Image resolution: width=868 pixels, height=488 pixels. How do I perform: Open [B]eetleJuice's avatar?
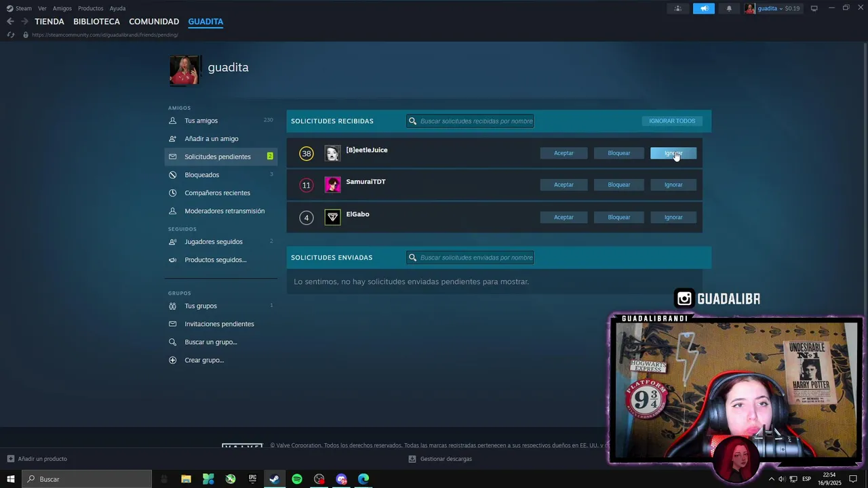tap(332, 153)
